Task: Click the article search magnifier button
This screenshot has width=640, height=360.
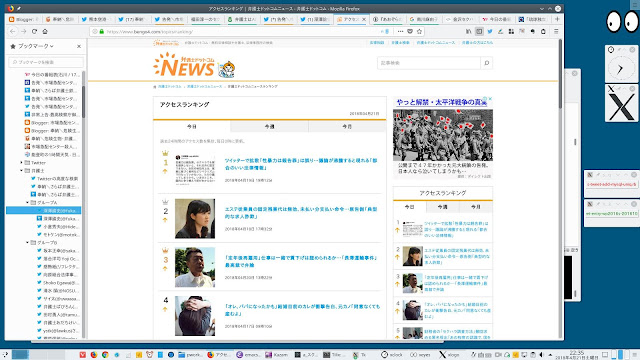Action: [x=487, y=63]
